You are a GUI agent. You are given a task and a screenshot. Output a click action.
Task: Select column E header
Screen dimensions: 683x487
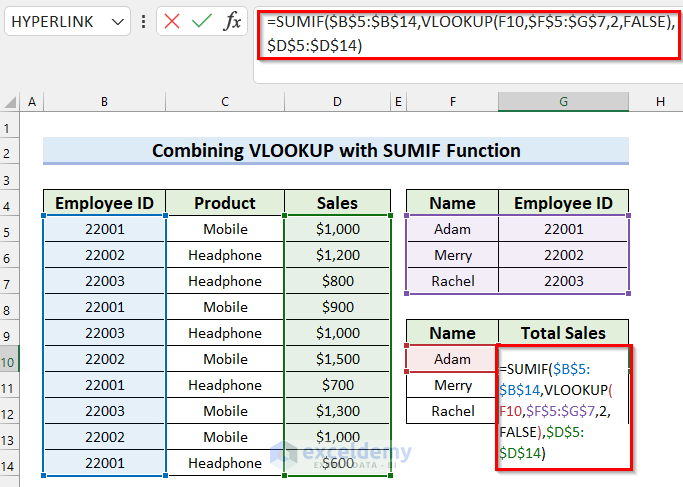398,102
